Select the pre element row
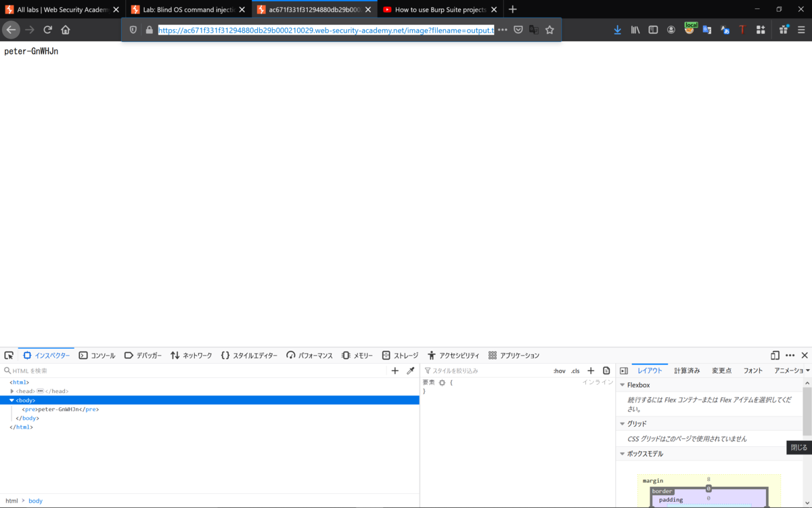The width and height of the screenshot is (812, 508). 210,409
